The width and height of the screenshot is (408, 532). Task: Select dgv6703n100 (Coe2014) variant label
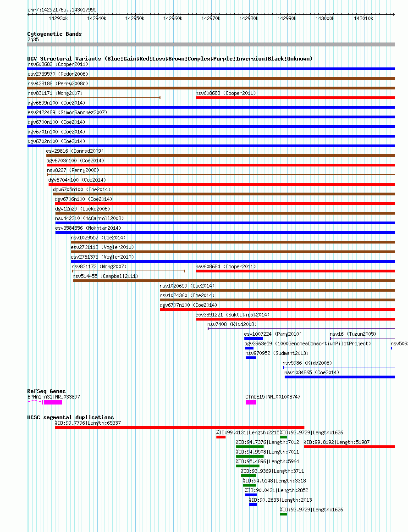pyautogui.click(x=75, y=161)
